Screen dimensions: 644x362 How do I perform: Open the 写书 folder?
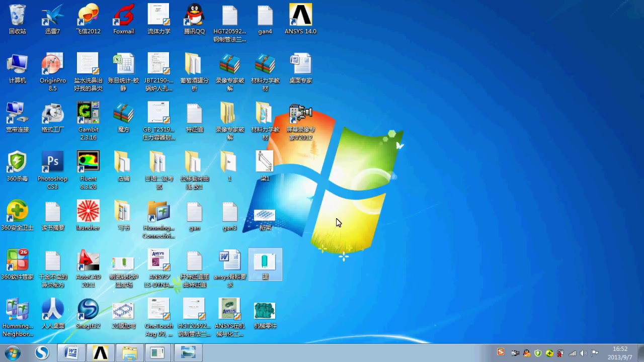[x=123, y=216]
